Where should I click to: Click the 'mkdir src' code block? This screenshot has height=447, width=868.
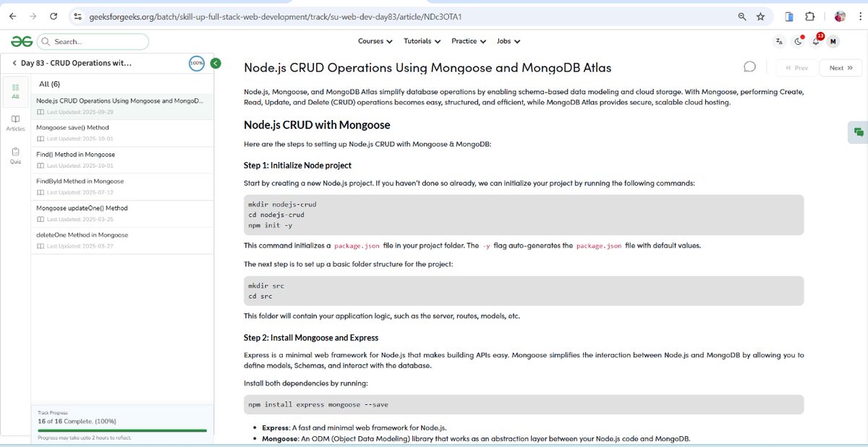524,291
